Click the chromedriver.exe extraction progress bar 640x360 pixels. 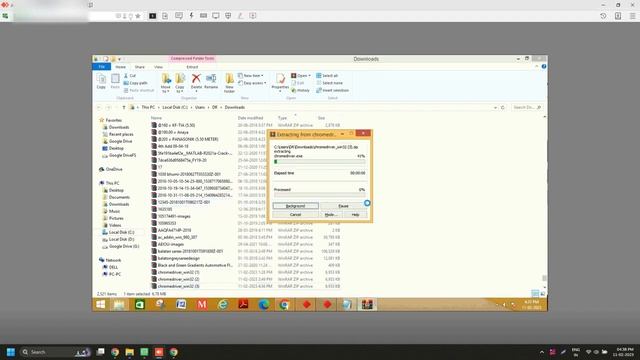[320, 162]
